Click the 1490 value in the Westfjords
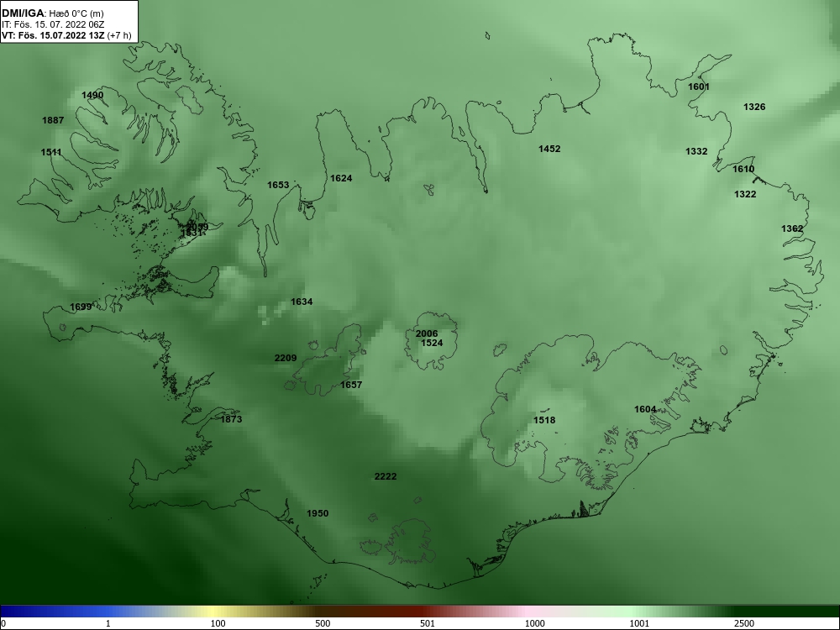 92,96
